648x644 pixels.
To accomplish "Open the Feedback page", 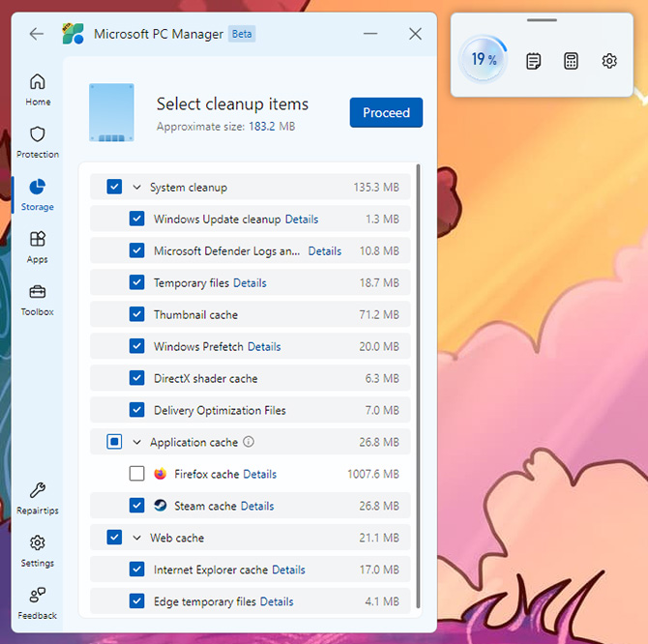I will [x=38, y=603].
